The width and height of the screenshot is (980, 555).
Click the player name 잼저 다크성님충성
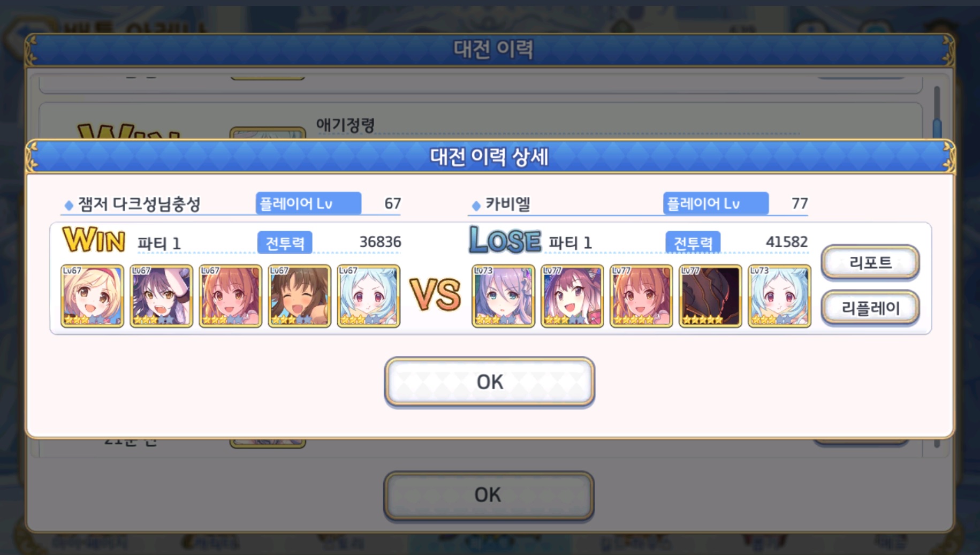point(139,204)
